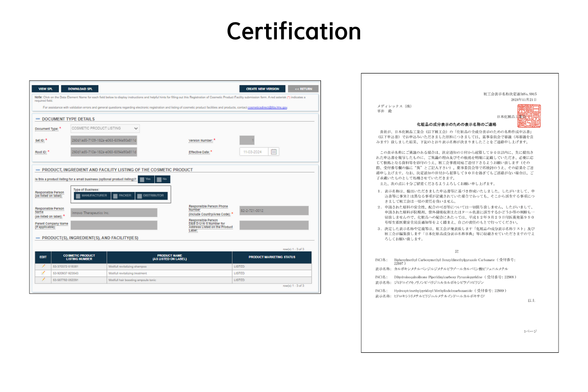Click the Root ID field
This screenshot has width=588, height=392.
click(104, 152)
